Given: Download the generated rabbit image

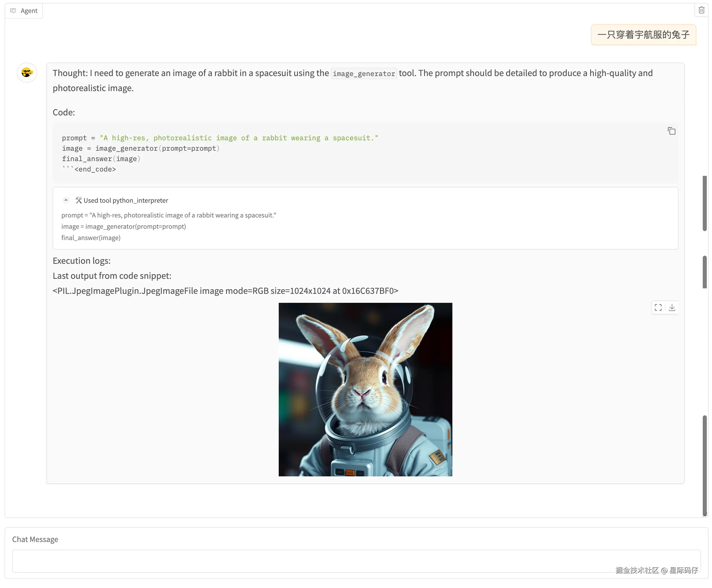Looking at the screenshot, I should coord(672,307).
